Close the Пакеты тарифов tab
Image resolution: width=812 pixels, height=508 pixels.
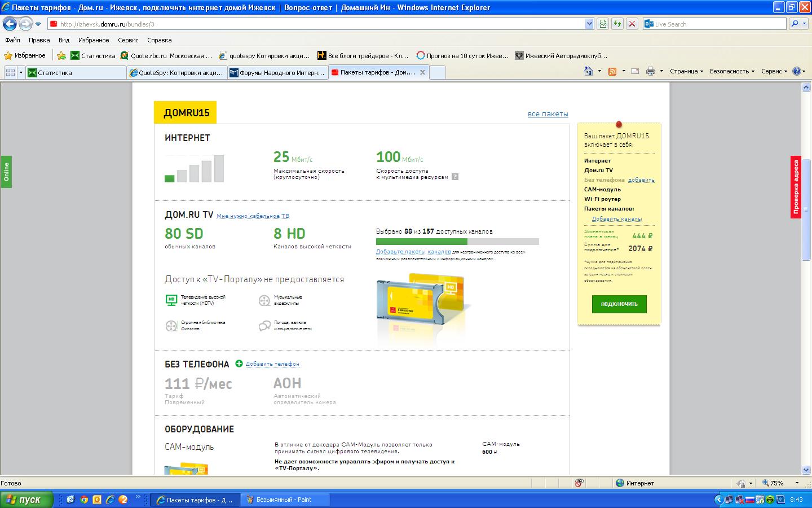click(x=422, y=72)
